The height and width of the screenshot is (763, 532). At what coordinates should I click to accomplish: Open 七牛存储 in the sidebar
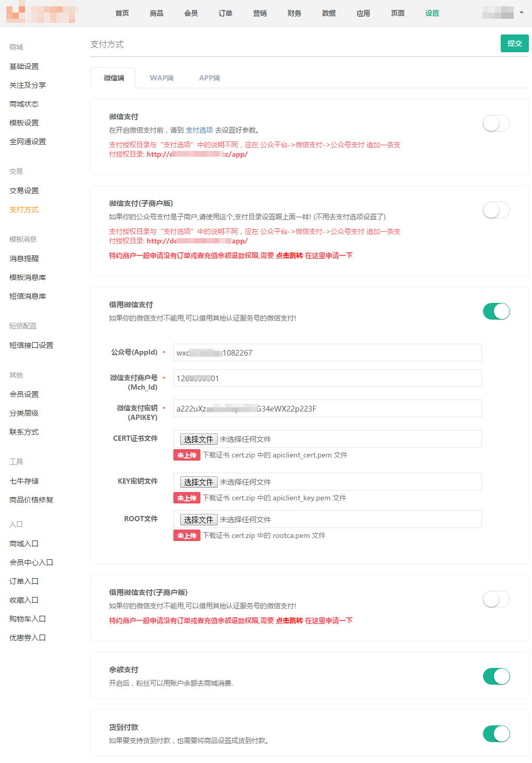click(24, 481)
